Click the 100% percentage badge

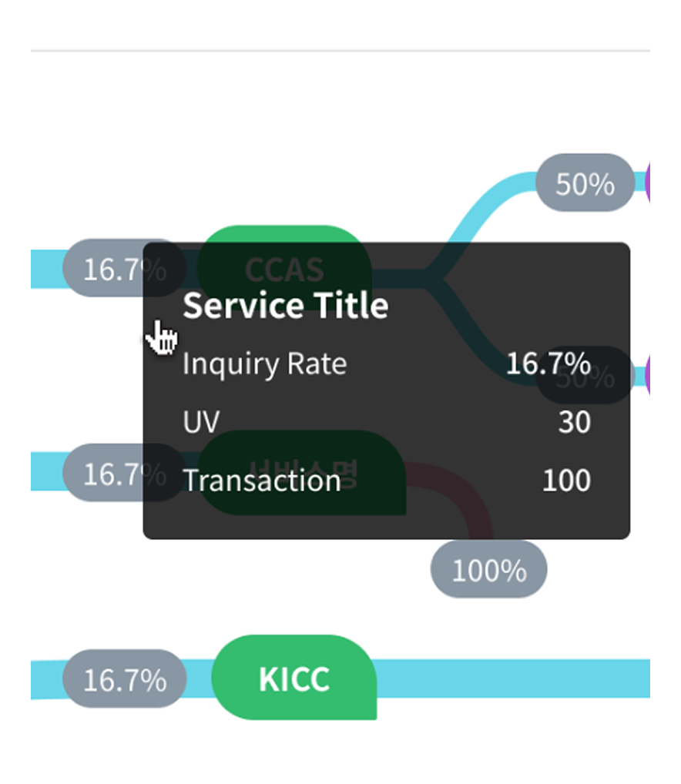488,569
